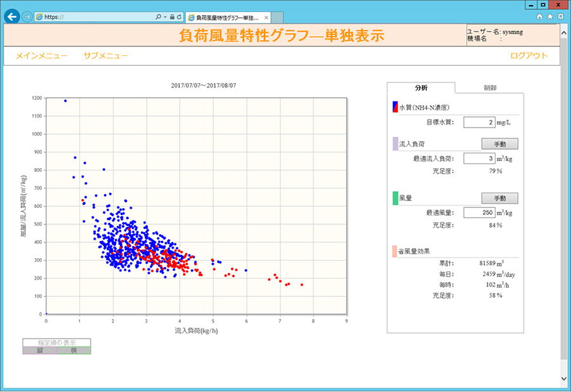Click the blue-red 水質 color swatch
This screenshot has width=571, height=392.
(395, 107)
